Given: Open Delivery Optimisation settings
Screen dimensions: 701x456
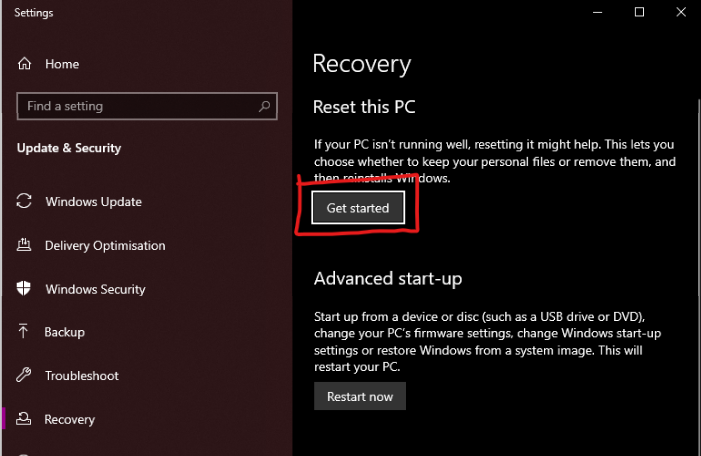Looking at the screenshot, I should (x=105, y=245).
